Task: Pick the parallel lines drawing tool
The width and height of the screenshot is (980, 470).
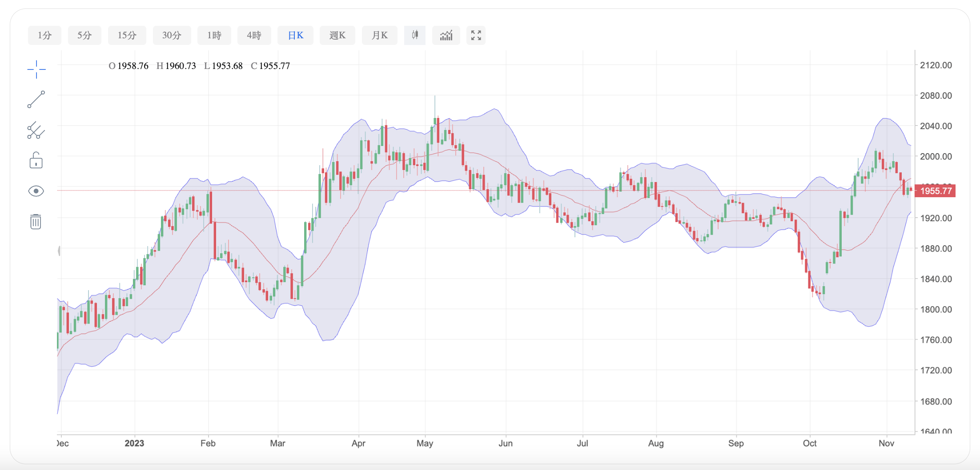Action: click(x=36, y=130)
